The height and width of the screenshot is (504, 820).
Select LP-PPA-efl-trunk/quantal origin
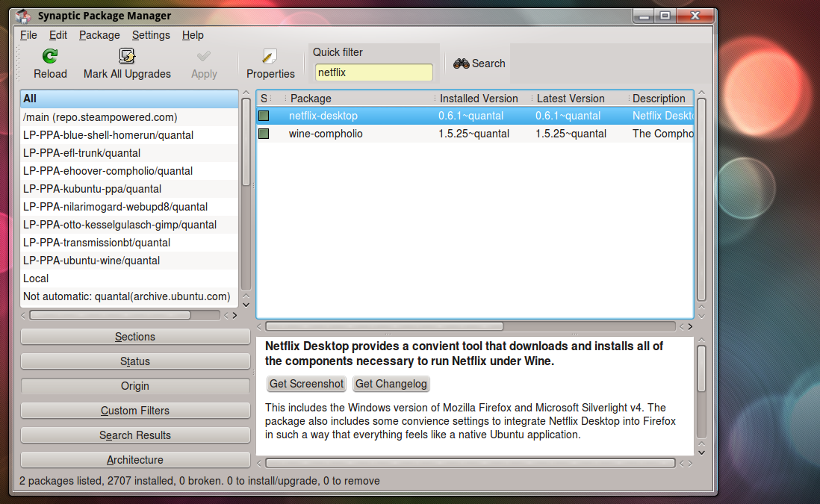[x=129, y=152]
